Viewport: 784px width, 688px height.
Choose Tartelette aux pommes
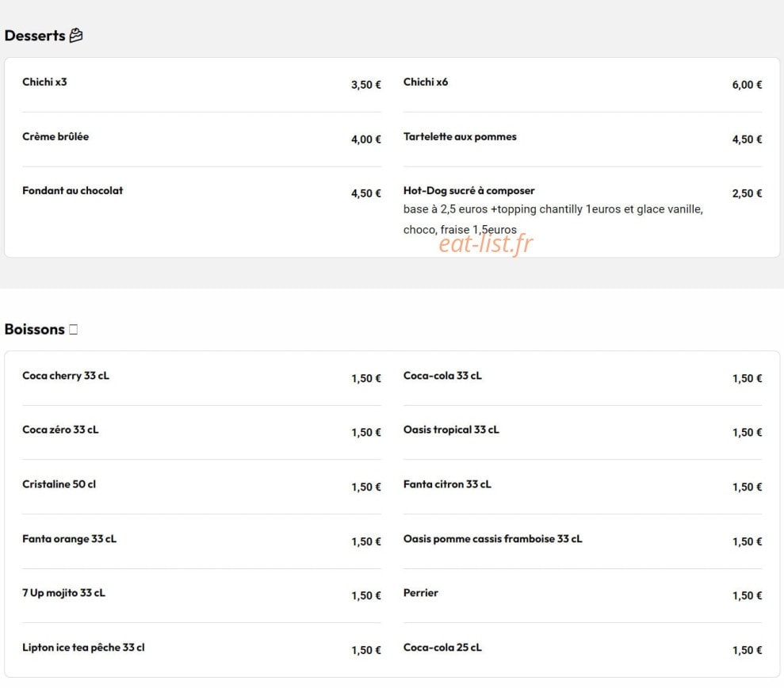click(583, 139)
